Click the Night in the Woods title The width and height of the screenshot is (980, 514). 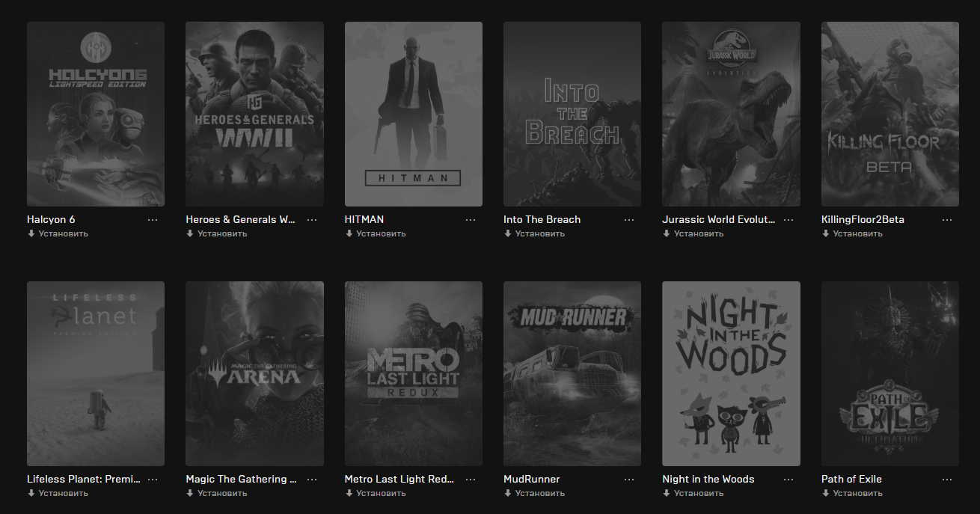tap(708, 479)
